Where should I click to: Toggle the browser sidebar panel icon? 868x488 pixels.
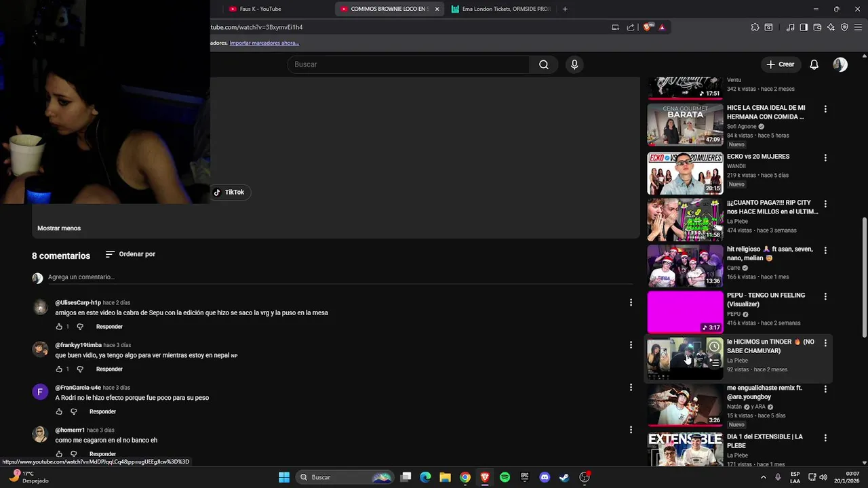pyautogui.click(x=804, y=27)
